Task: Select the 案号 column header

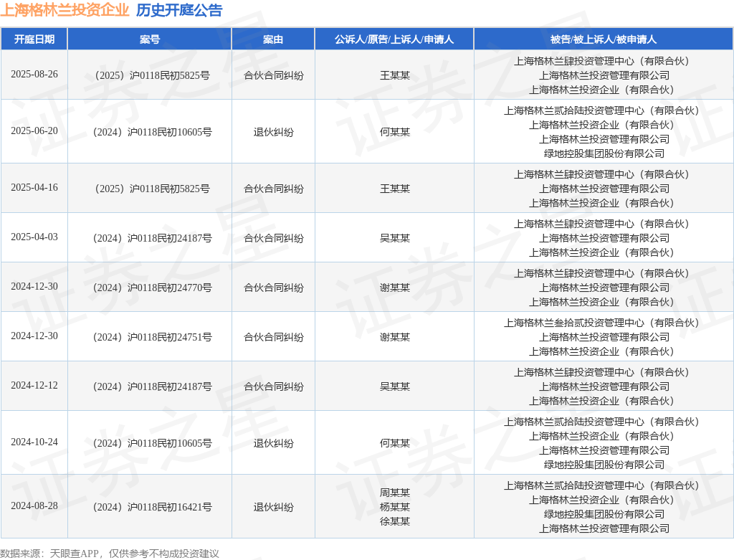Action: (x=150, y=39)
